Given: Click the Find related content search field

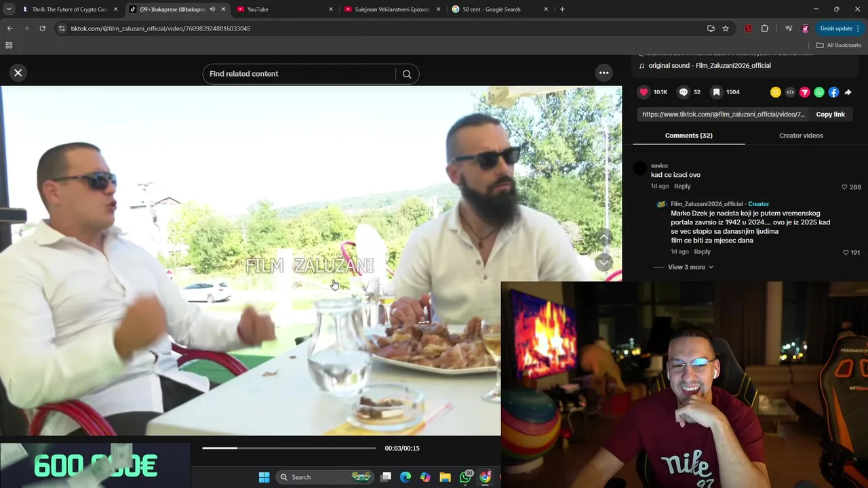Looking at the screenshot, I should pos(298,74).
